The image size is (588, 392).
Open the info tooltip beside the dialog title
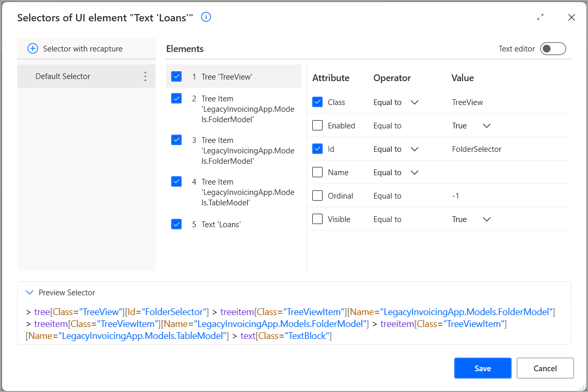[206, 17]
